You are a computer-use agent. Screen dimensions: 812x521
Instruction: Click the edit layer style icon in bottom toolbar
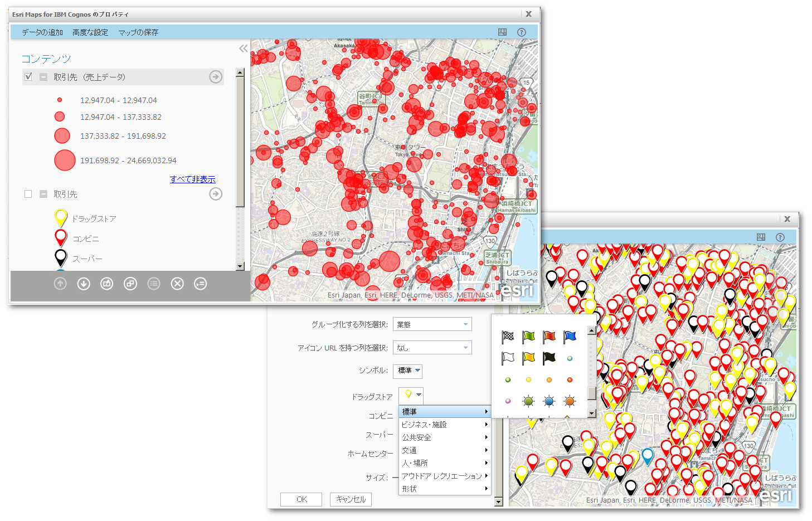(x=107, y=284)
